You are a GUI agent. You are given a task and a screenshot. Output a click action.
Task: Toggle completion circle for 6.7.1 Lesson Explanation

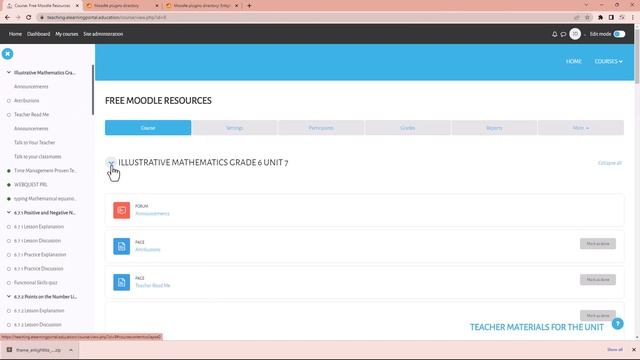click(9, 227)
